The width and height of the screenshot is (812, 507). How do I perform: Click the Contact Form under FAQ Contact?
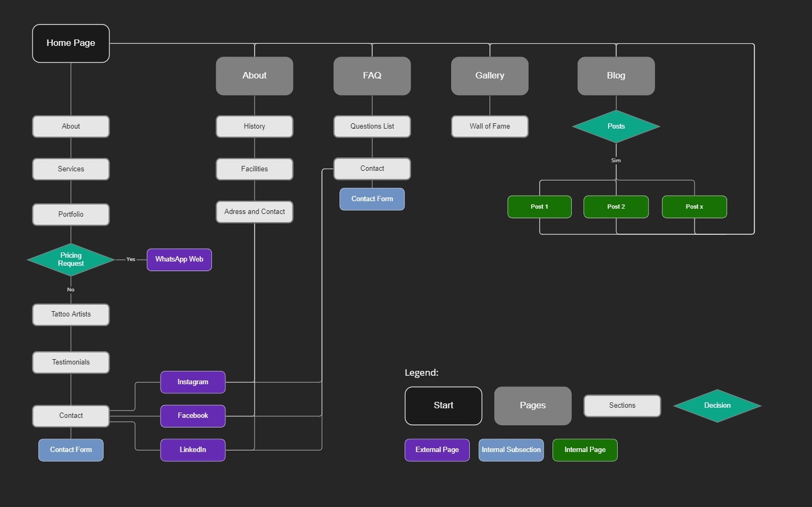point(372,199)
